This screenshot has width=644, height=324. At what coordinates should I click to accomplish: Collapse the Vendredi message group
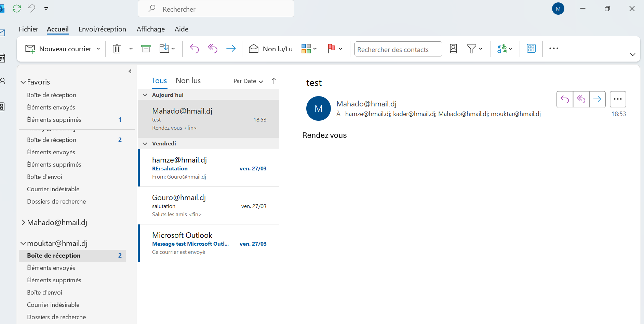click(145, 143)
